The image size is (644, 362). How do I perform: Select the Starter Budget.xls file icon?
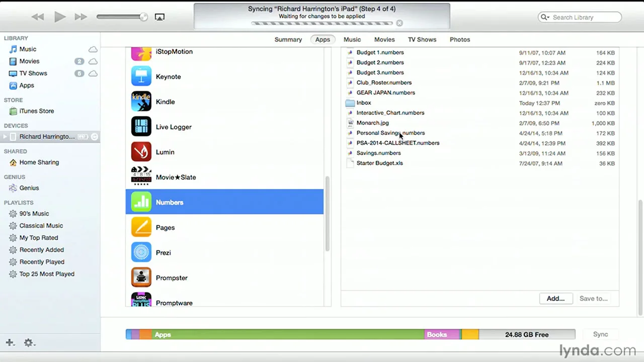point(350,163)
